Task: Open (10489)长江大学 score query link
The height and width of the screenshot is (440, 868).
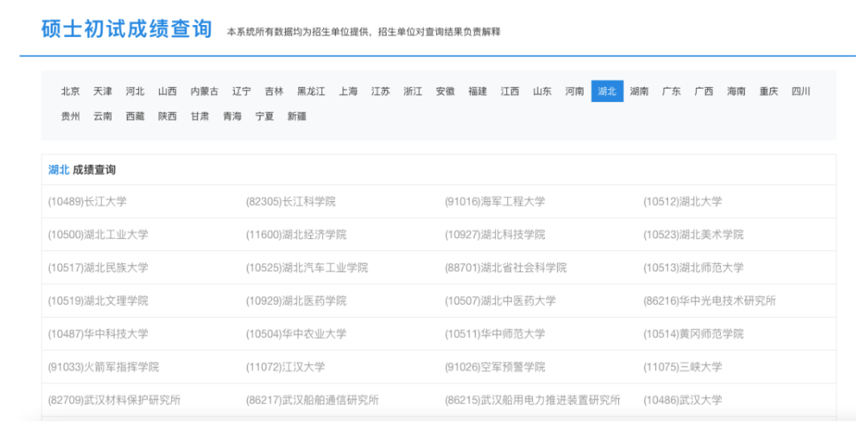Action: coord(88,202)
